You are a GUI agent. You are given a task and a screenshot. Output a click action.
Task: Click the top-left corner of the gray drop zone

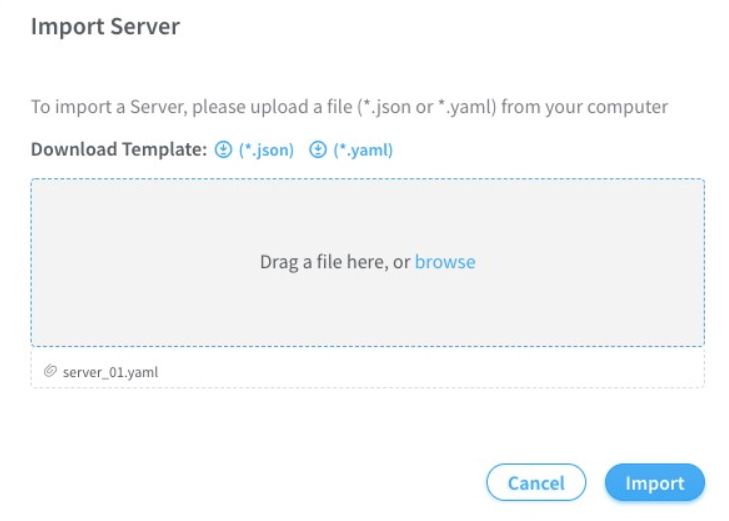pyautogui.click(x=37, y=185)
